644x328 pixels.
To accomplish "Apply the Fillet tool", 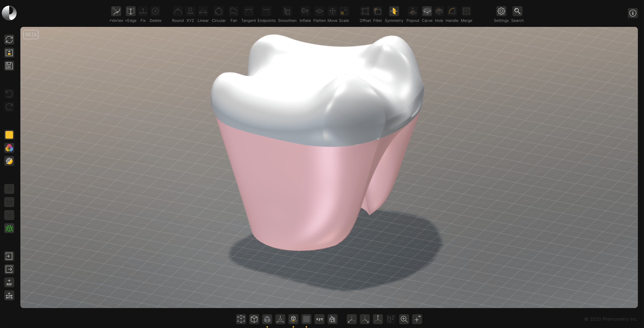I will tap(377, 11).
